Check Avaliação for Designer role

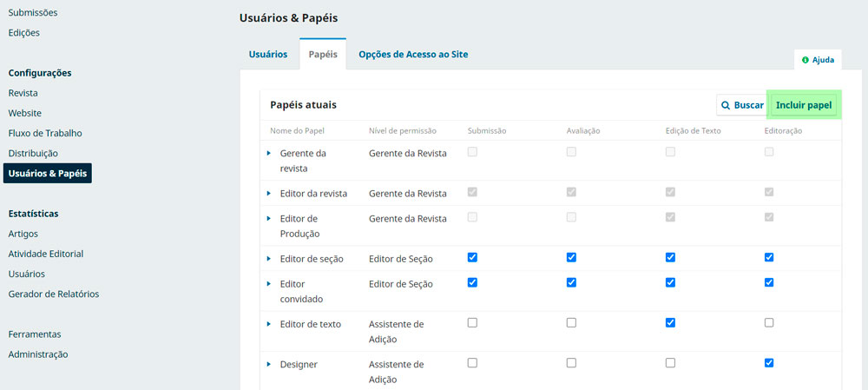point(571,363)
